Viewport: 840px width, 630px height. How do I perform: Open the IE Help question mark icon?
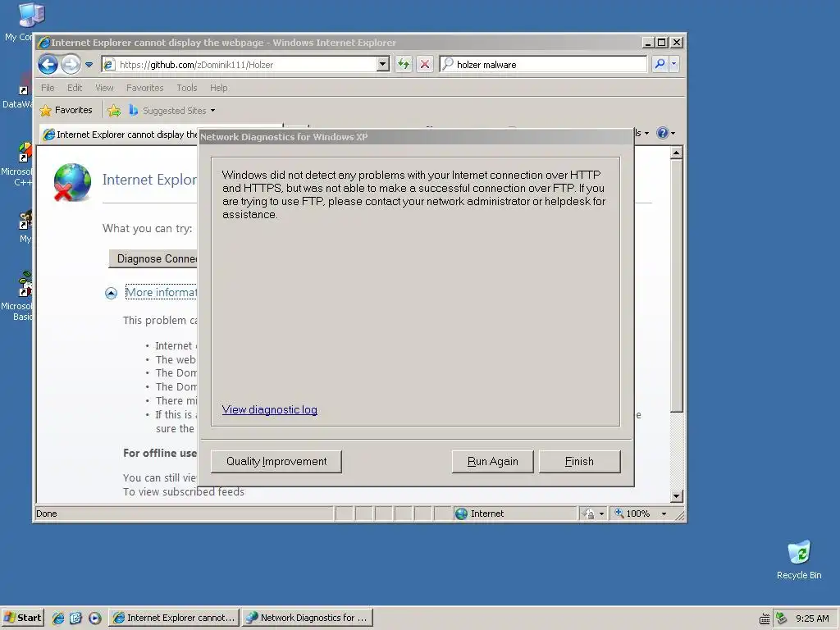pos(663,133)
